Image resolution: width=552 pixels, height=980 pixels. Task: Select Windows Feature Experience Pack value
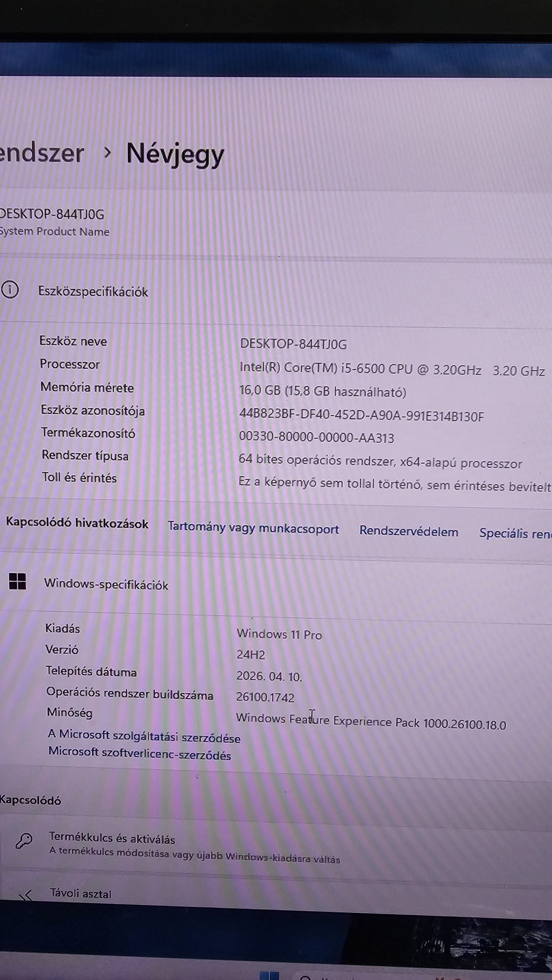pos(371,721)
